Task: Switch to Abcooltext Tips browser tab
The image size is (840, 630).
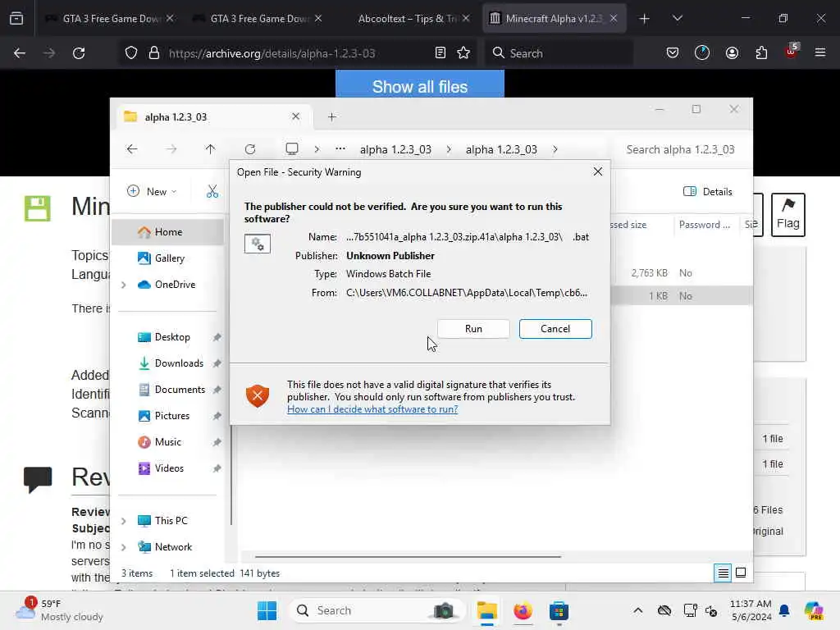Action: click(405, 18)
